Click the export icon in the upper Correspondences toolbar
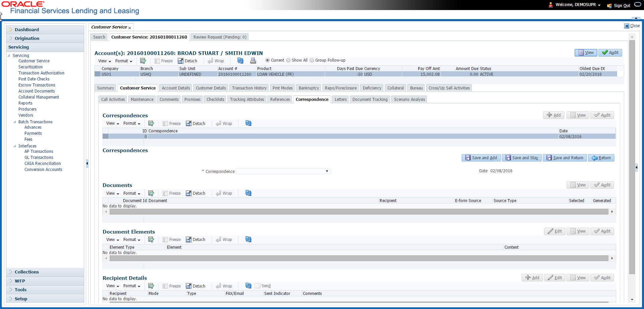Image resolution: width=644 pixels, height=309 pixels. coord(151,123)
